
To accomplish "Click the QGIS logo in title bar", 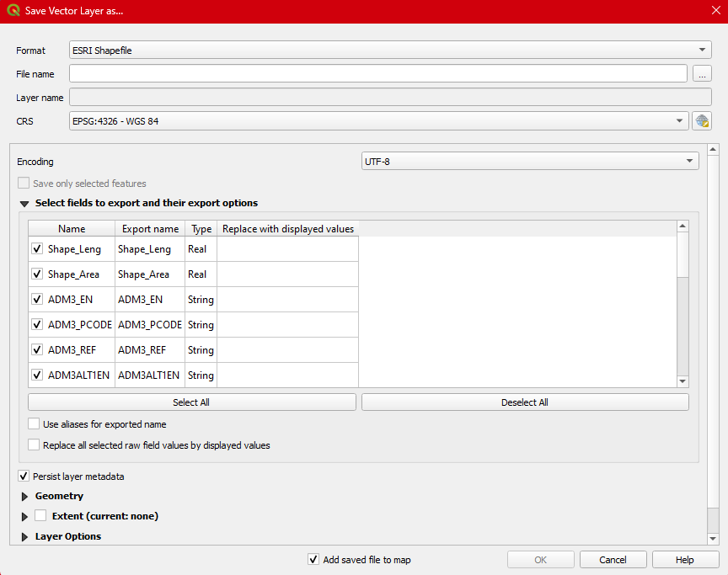I will [x=13, y=12].
